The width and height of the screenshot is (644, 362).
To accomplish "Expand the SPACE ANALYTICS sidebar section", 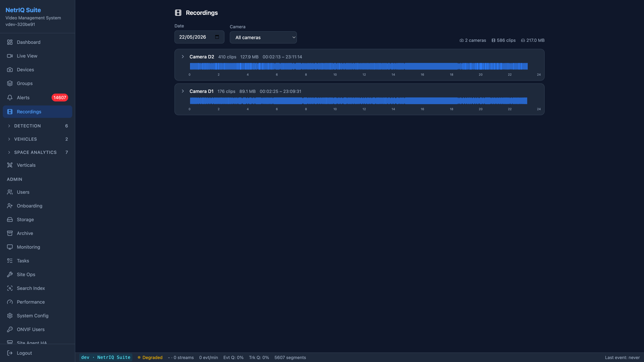I will [37, 152].
